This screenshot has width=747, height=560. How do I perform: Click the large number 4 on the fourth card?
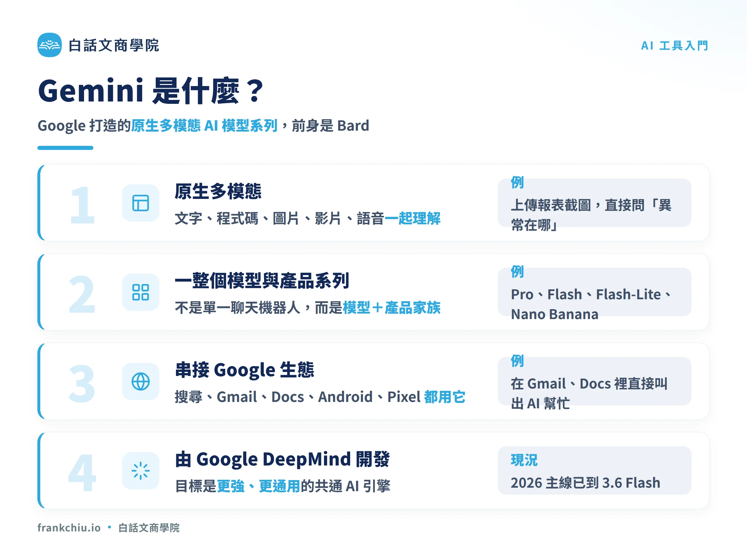pyautogui.click(x=82, y=473)
